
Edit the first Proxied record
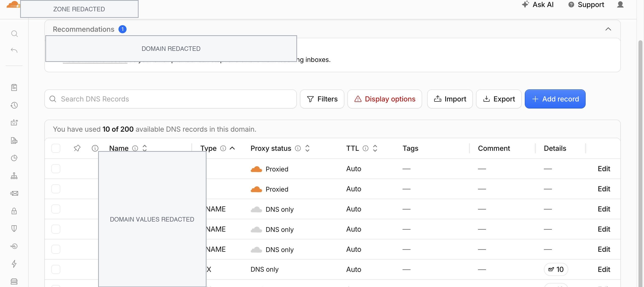click(604, 169)
